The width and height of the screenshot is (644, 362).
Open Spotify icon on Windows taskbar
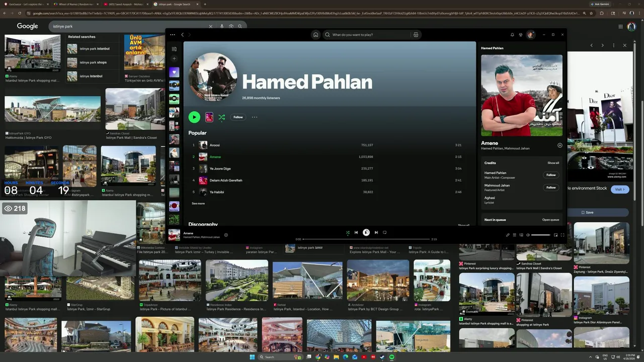click(392, 357)
